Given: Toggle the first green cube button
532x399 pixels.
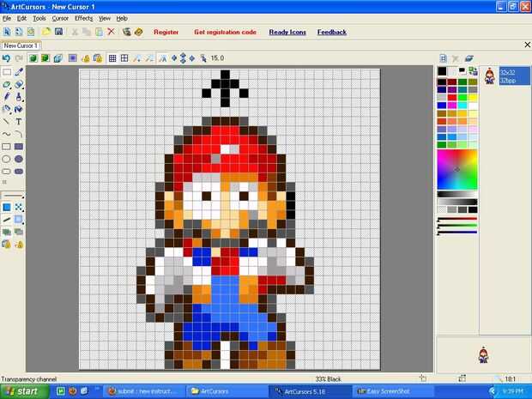Looking at the screenshot, I should (x=33, y=58).
